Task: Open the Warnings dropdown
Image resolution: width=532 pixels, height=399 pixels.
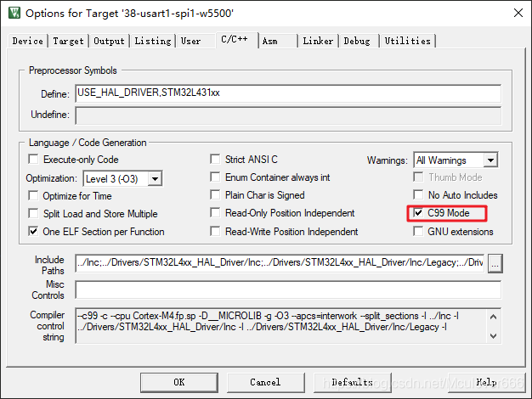Action: [x=490, y=160]
